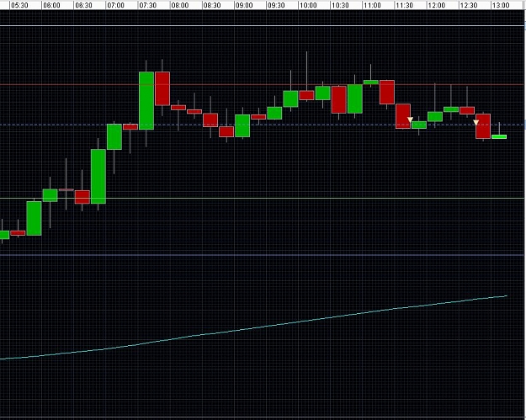Select the red candle right after 07:30

162,88
